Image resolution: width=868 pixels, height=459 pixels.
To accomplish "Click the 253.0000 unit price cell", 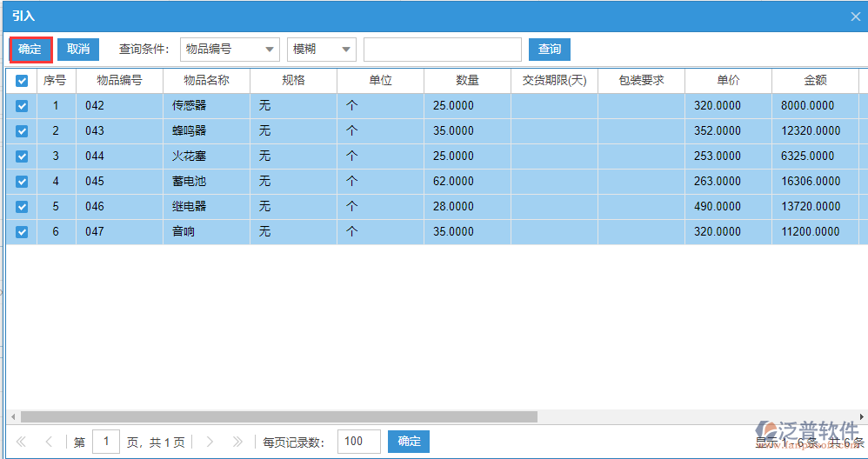I will (x=728, y=156).
